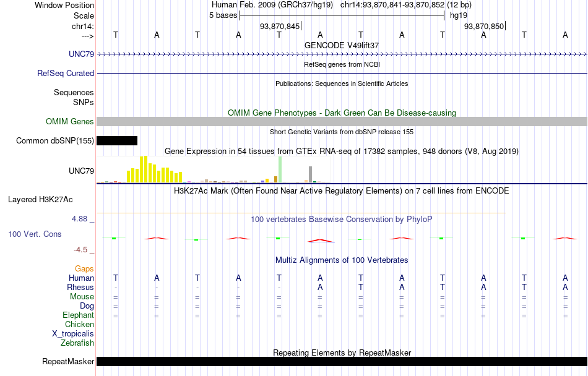Click position marker 93,870,850

pyautogui.click(x=484, y=26)
